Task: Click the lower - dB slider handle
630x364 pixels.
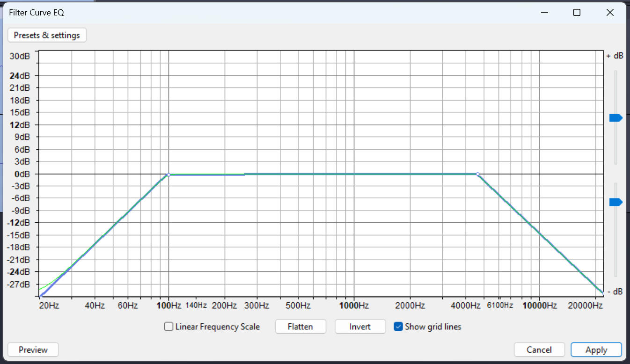Action: pyautogui.click(x=615, y=202)
